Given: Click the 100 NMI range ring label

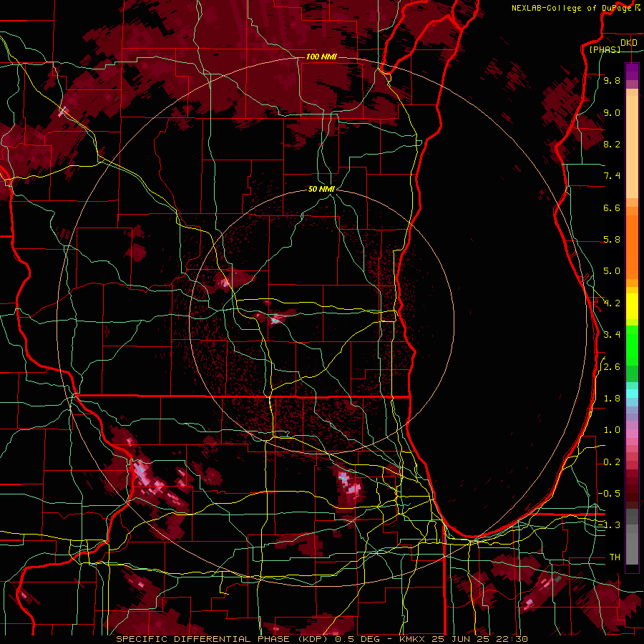Looking at the screenshot, I should (x=321, y=57).
